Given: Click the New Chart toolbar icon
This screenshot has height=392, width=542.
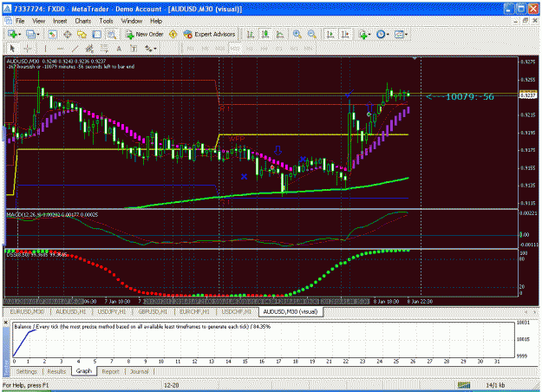Looking at the screenshot, I should [13, 34].
